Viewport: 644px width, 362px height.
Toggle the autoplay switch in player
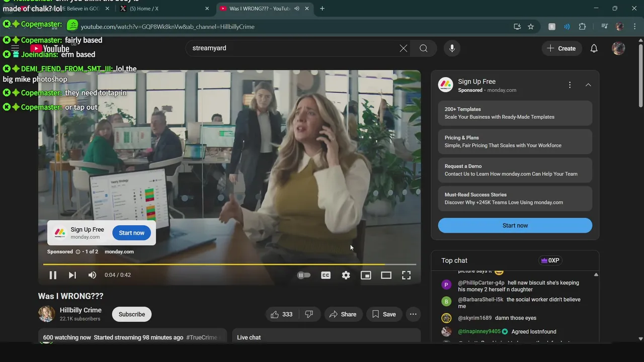(303, 275)
